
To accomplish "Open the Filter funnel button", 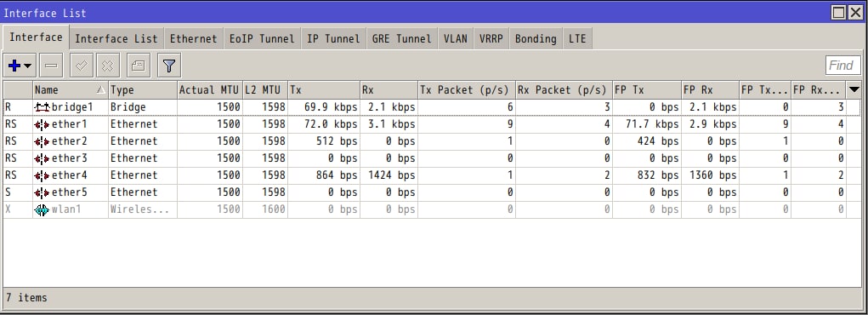I will point(169,66).
